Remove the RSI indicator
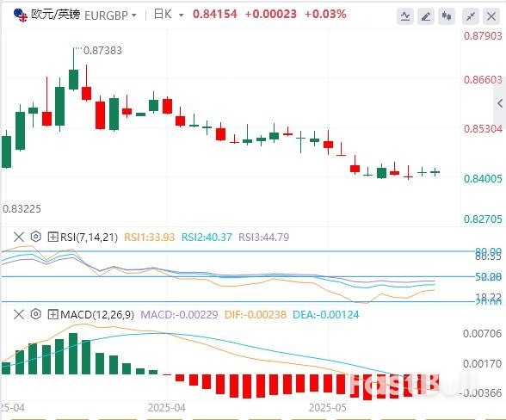The height and width of the screenshot is (420, 506). [x=19, y=238]
